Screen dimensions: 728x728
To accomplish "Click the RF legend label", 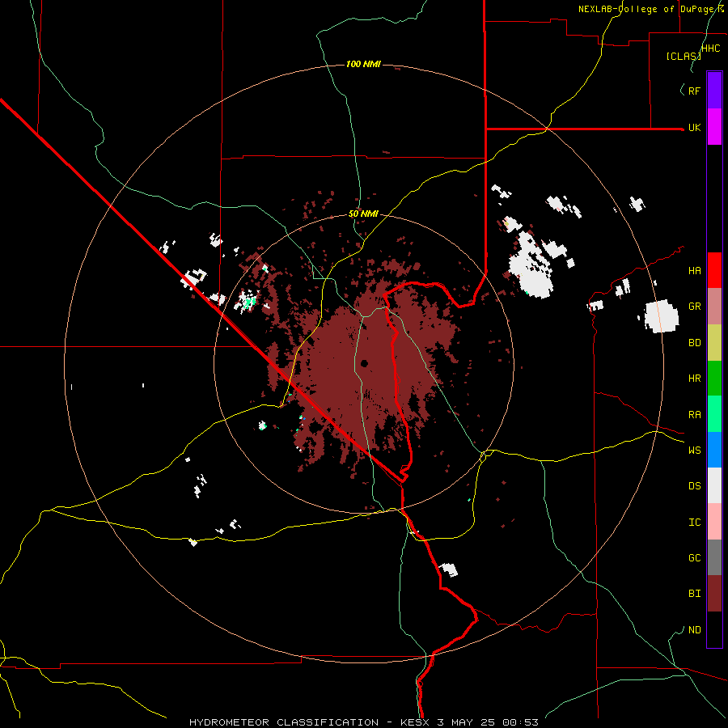I will 694,91.
